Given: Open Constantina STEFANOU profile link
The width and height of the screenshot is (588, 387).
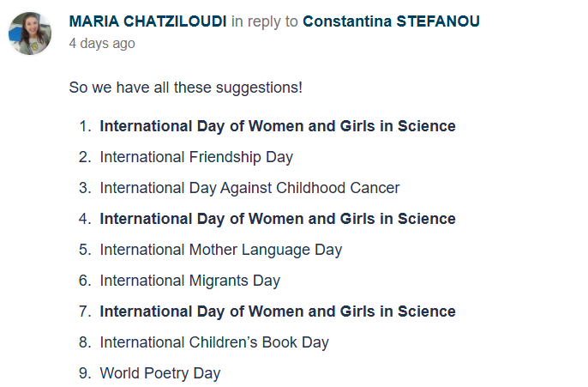Looking at the screenshot, I should [x=391, y=21].
